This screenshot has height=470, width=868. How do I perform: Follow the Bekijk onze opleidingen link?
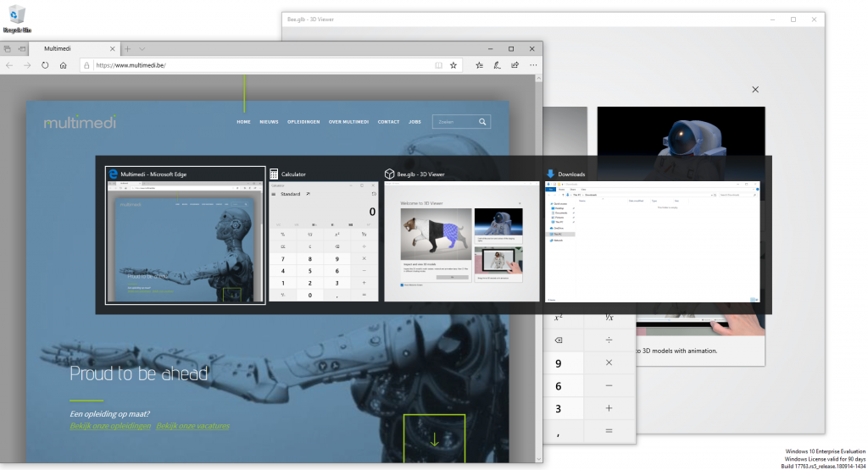coord(110,426)
